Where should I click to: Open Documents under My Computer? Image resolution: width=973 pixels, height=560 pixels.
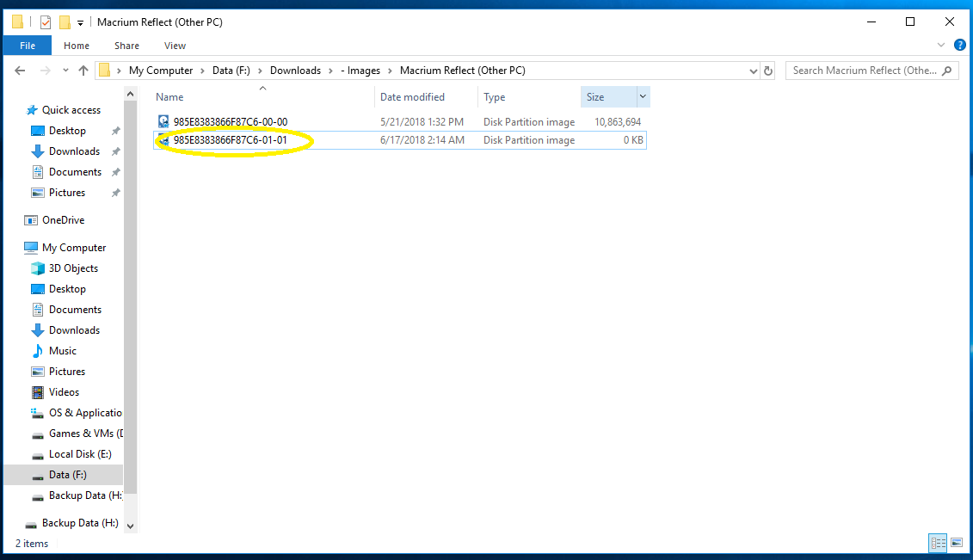click(75, 310)
